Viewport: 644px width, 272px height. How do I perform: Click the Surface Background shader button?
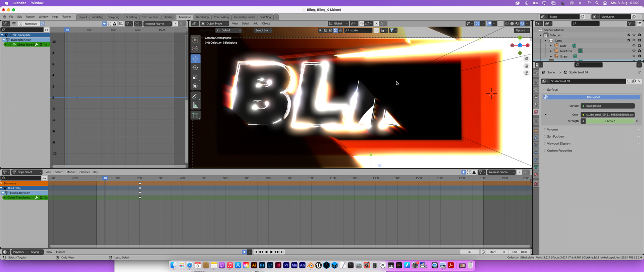click(607, 106)
